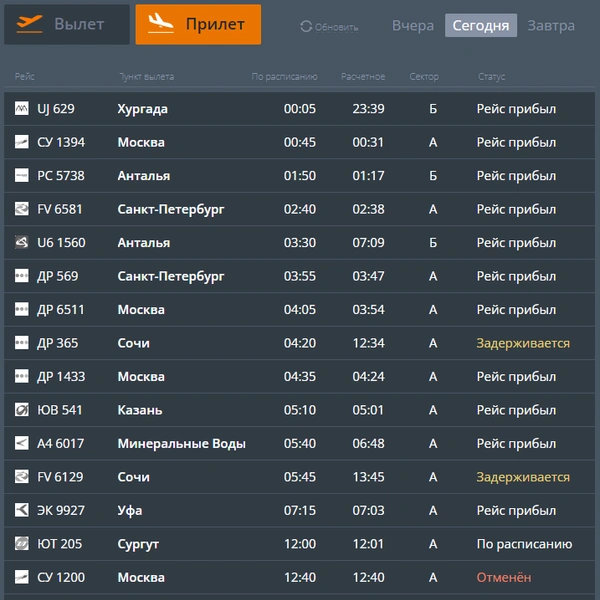The width and height of the screenshot is (600, 600).
Task: Select flight number PC 5738
Action: click(x=60, y=176)
